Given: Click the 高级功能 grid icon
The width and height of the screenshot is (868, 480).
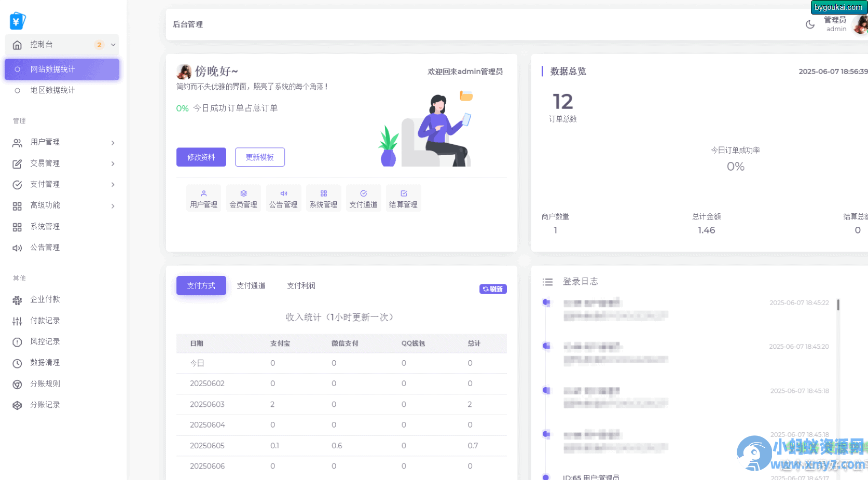Looking at the screenshot, I should (x=17, y=206).
